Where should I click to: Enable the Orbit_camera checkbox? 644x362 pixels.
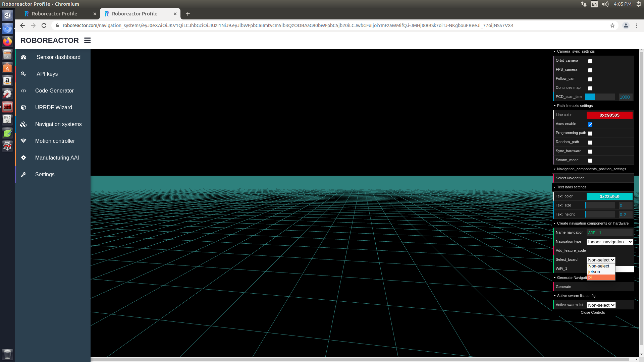[590, 61]
